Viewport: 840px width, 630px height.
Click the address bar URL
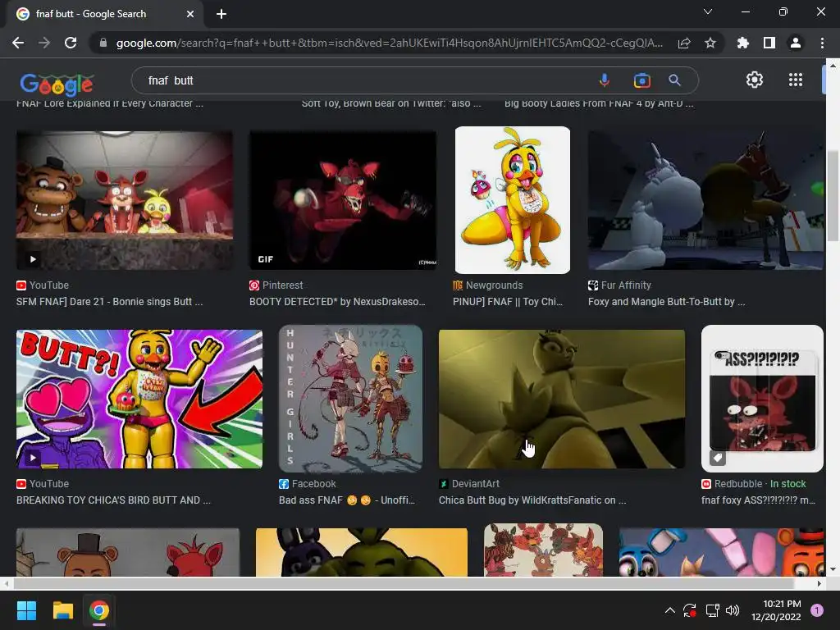click(x=390, y=43)
